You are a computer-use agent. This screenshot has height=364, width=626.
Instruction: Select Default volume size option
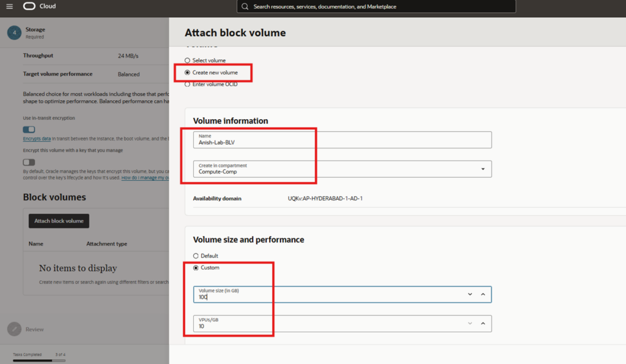(196, 256)
